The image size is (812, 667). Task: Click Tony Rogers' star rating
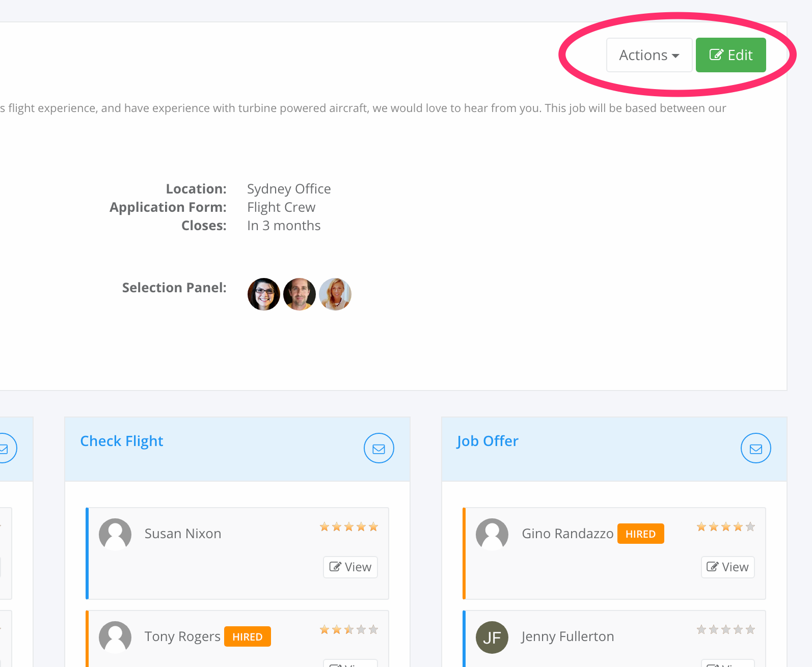[349, 629]
